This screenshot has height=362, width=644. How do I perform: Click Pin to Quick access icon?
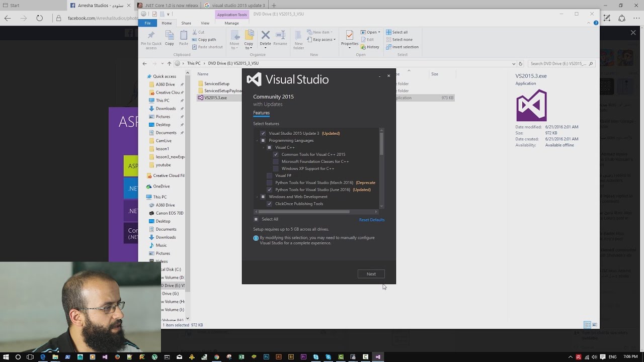pyautogui.click(x=151, y=35)
